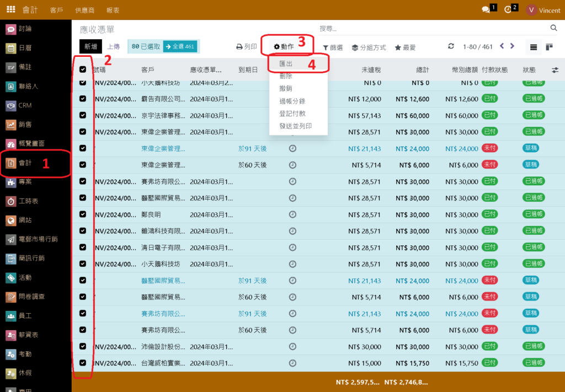This screenshot has height=392, width=565.
Task: Uncheck the row for 台灣威柏實業
Action: pyautogui.click(x=83, y=363)
